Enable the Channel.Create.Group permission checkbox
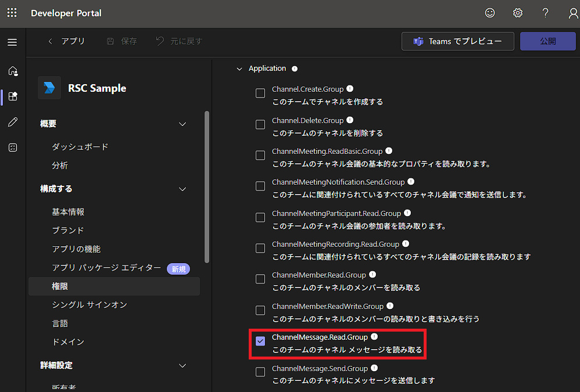Image resolution: width=580 pixels, height=392 pixels. click(x=260, y=93)
